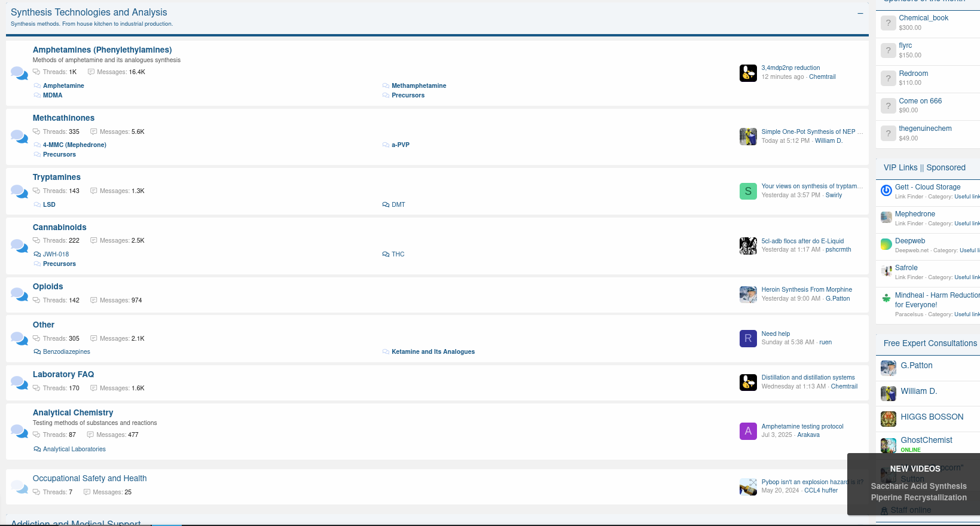This screenshot has width=980, height=526.
Task: Click the Opioids forum chat bubble icon
Action: tap(20, 294)
